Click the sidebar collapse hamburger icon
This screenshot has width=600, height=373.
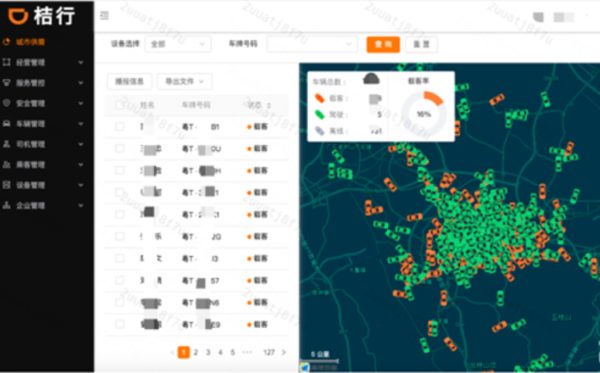click(104, 16)
